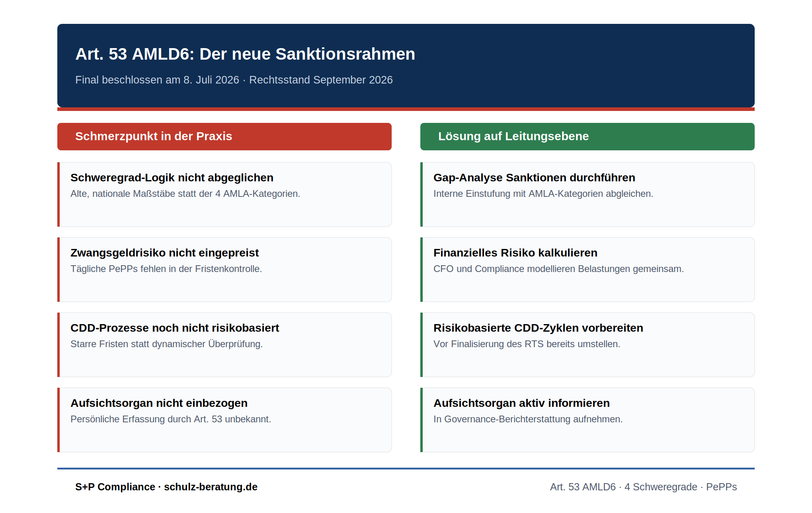Click text 'Alte, nationale Maßstäbe statt der 4 AMLA-Kategorien.'
Image resolution: width=812 pixels, height=513 pixels.
pyautogui.click(x=185, y=194)
